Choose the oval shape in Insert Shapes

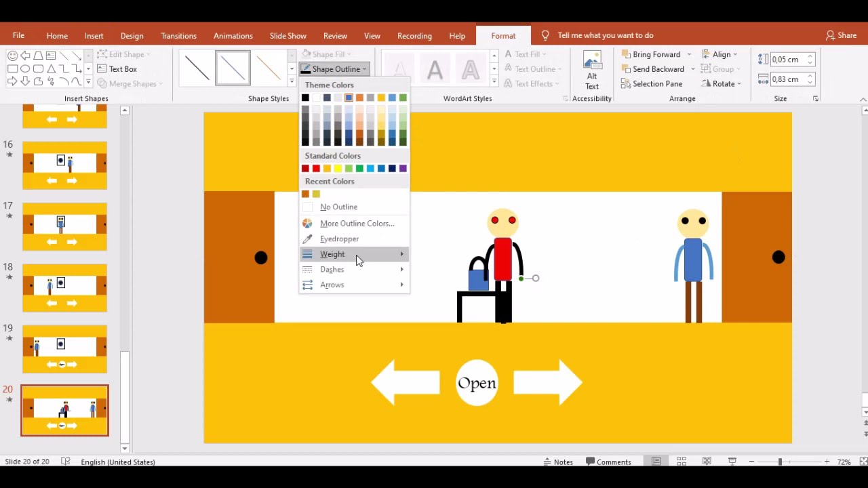[x=25, y=69]
